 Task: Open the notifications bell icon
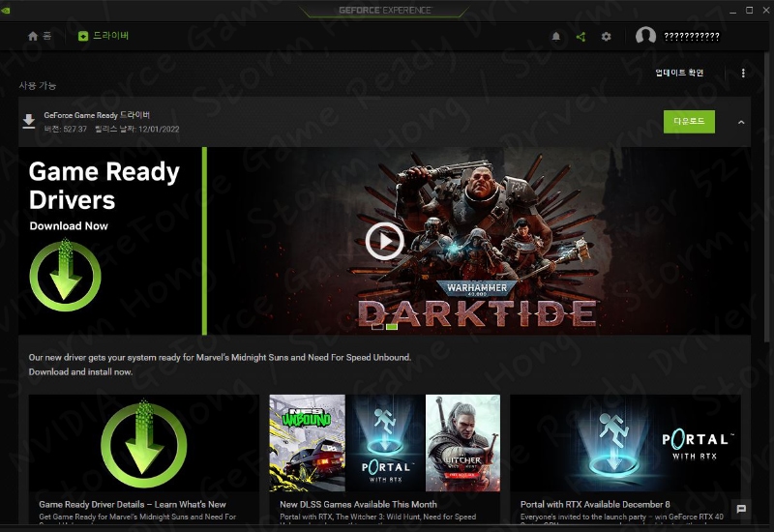coord(555,37)
